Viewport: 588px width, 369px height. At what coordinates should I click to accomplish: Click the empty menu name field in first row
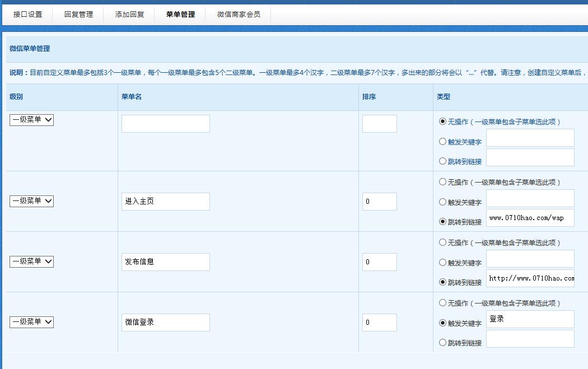165,124
